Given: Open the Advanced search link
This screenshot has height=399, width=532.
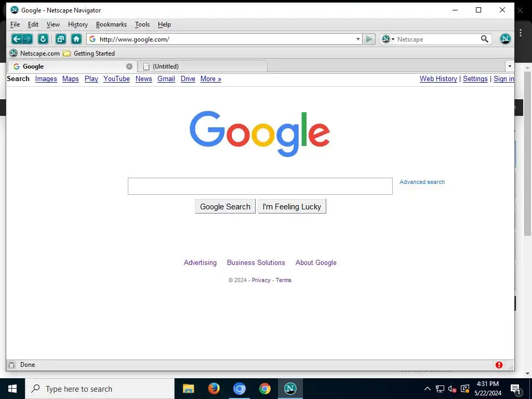Looking at the screenshot, I should point(422,182).
